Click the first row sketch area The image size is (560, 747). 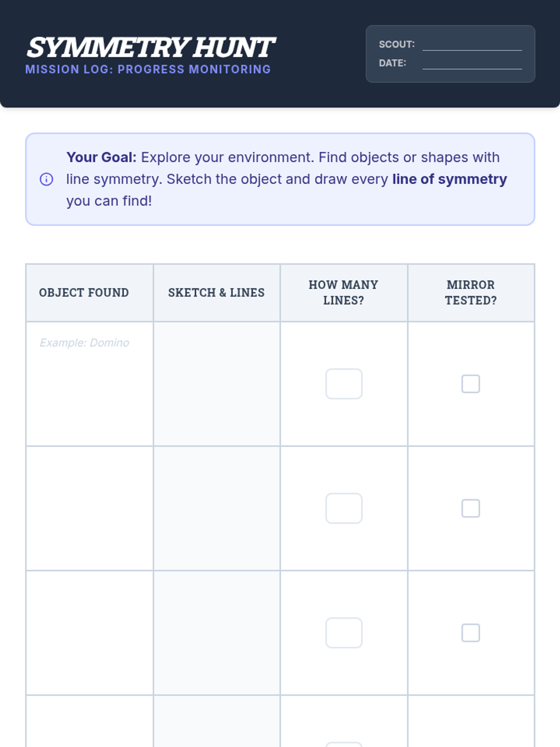click(x=217, y=384)
